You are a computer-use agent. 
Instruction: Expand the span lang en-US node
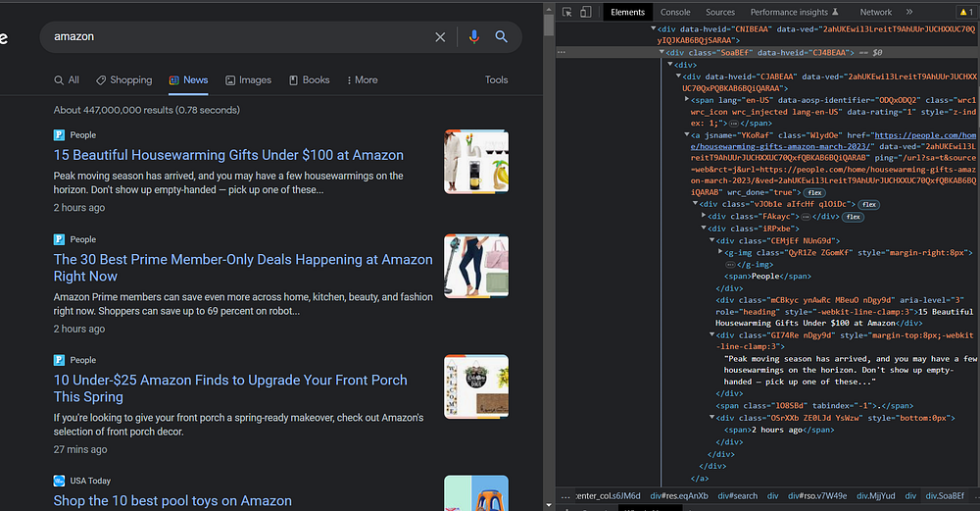point(686,99)
